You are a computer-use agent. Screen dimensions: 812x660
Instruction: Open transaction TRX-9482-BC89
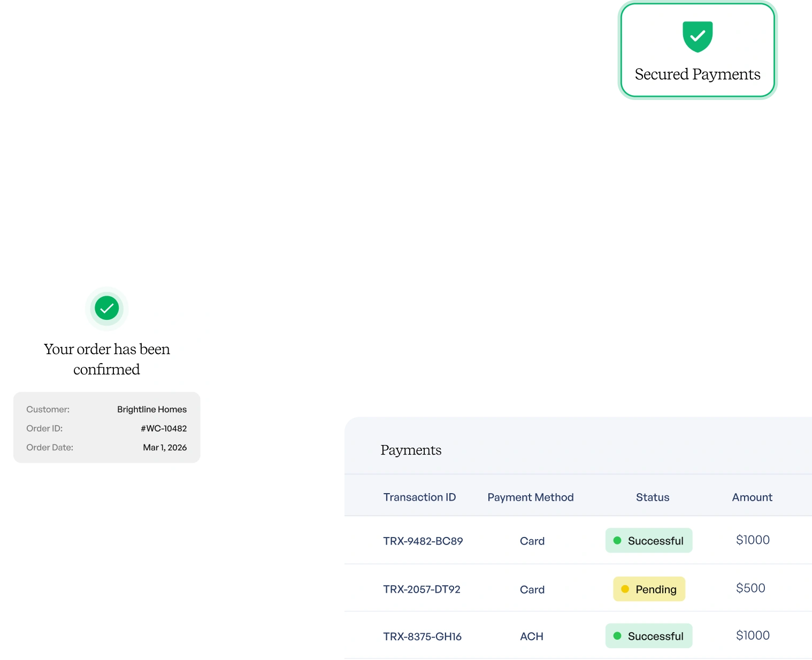[423, 541]
